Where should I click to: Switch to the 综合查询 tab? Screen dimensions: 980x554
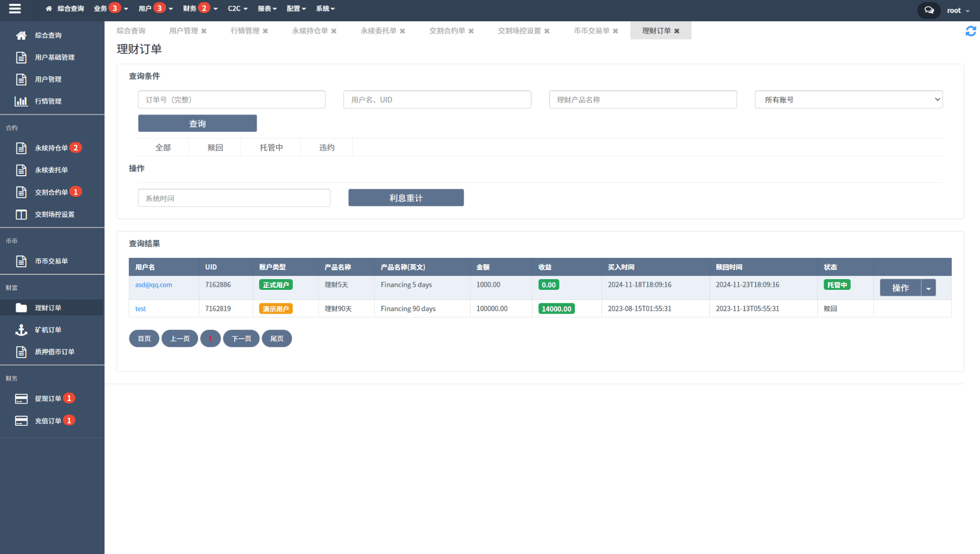(131, 31)
